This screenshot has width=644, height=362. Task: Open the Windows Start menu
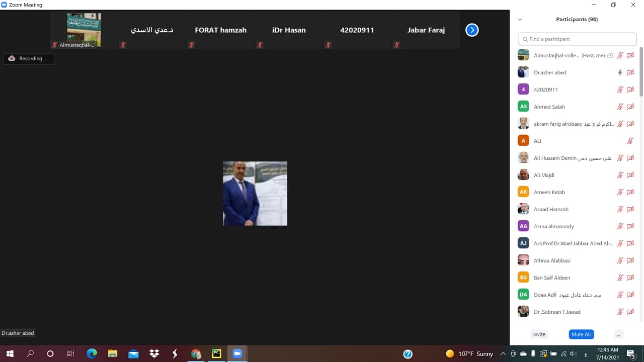coord(10,353)
